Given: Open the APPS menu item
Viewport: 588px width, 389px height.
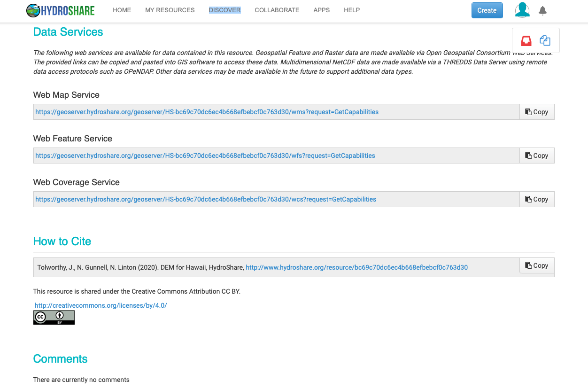Looking at the screenshot, I should (x=322, y=10).
